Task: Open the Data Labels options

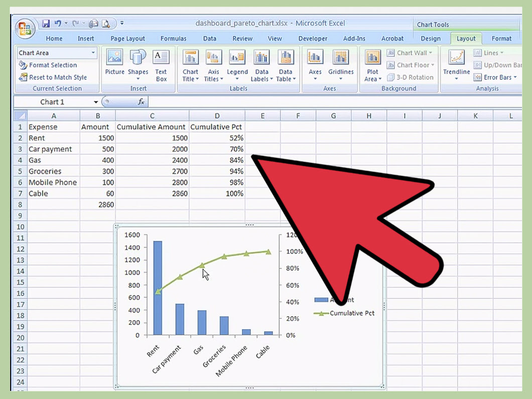Action: [x=261, y=65]
